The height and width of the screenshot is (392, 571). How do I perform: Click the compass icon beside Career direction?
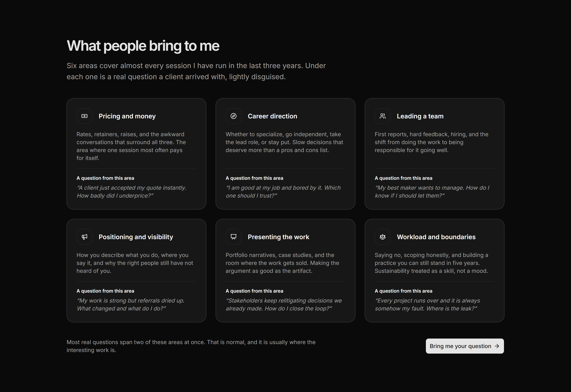tap(233, 116)
